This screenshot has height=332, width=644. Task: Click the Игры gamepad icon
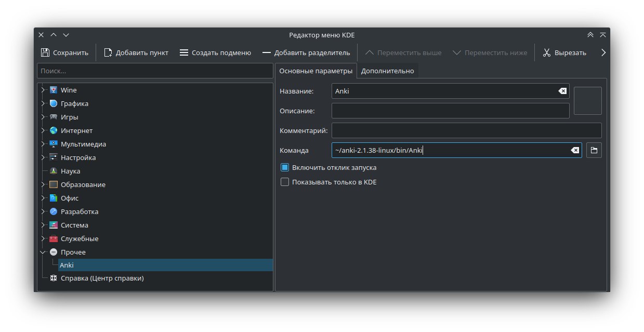coord(54,117)
